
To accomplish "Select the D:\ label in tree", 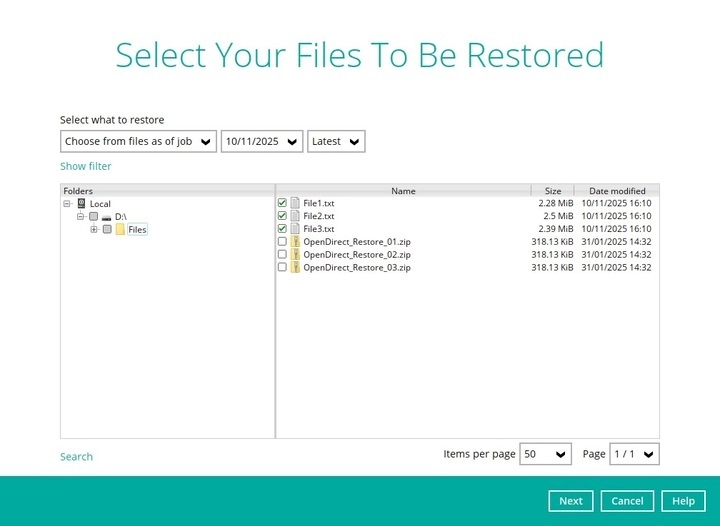I will [121, 217].
